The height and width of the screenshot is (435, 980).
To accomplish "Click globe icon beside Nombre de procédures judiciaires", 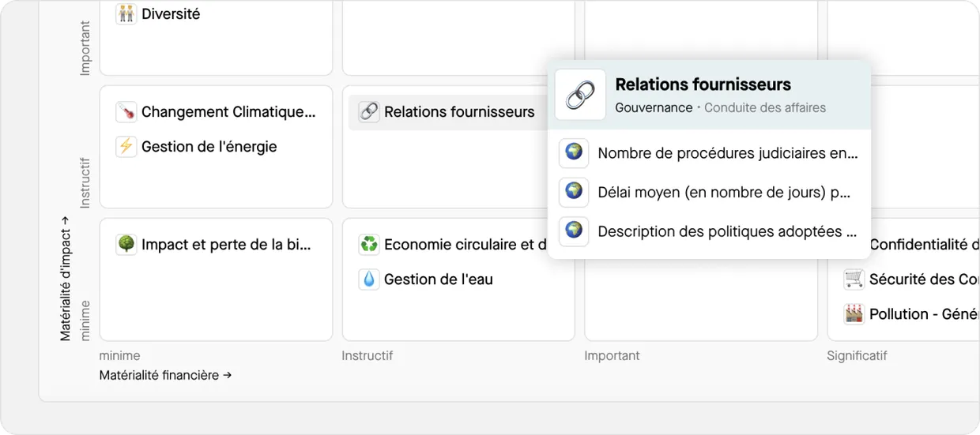I will [x=574, y=153].
